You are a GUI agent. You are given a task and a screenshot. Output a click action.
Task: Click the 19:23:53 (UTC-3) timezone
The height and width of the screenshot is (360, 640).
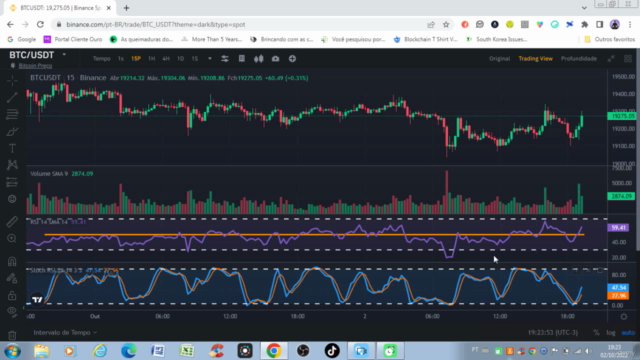click(553, 333)
